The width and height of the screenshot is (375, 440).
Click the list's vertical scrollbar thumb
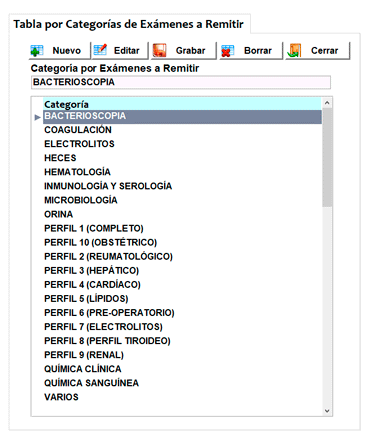coord(327,157)
